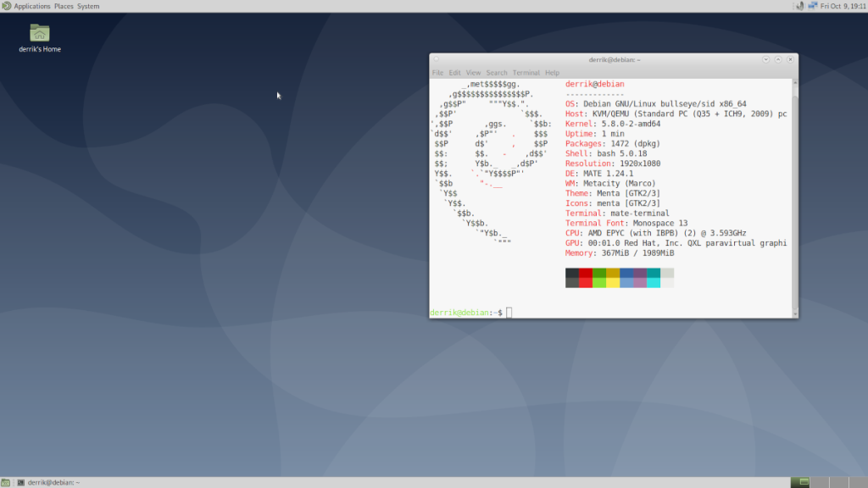Switch to the fourth workspace in the switcher

point(858,483)
